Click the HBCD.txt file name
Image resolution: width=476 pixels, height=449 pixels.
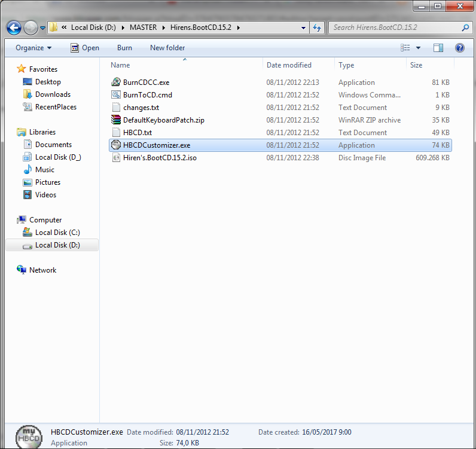pos(137,133)
